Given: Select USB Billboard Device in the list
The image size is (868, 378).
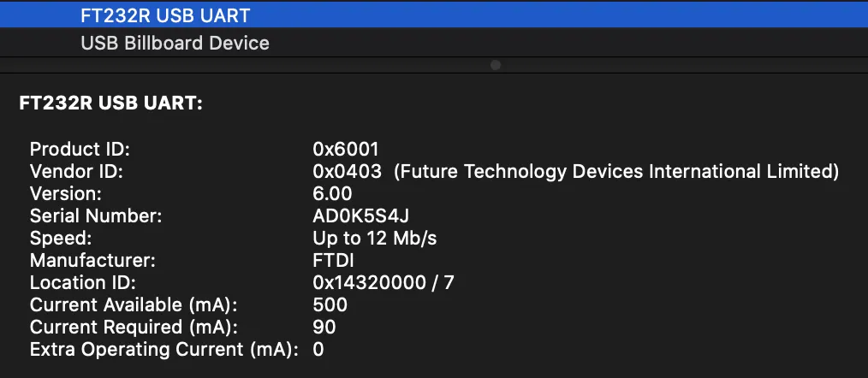Looking at the screenshot, I should pos(175,43).
